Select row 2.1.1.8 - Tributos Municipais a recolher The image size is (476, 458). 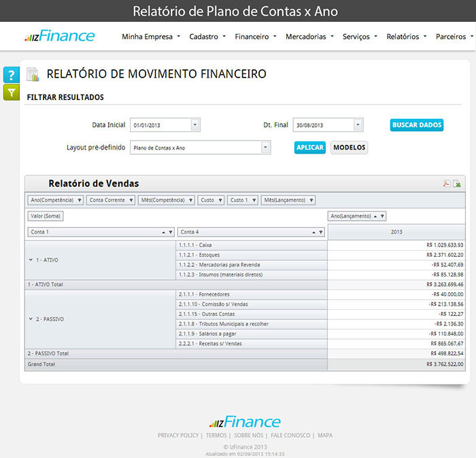point(252,324)
